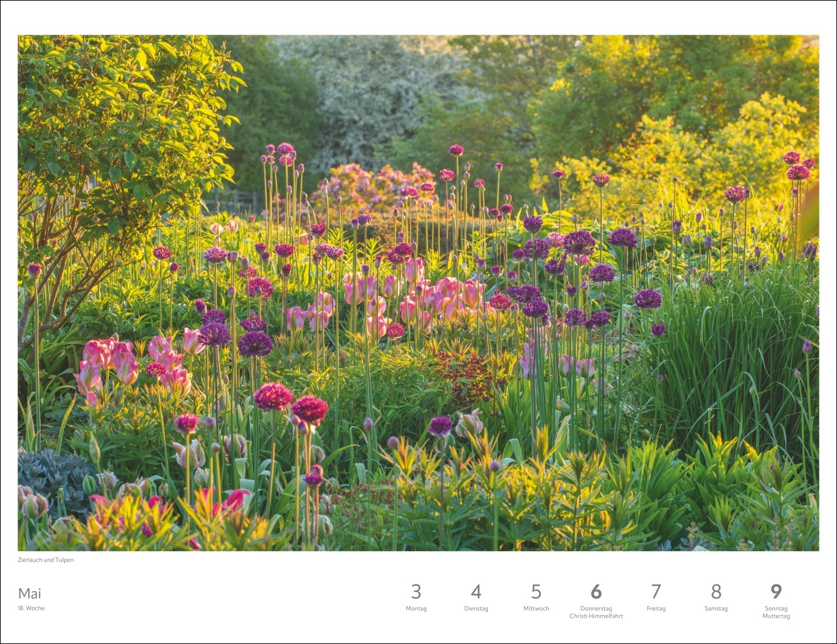
Task: Open the 'Muttertag' holiday note
Action: [776, 616]
